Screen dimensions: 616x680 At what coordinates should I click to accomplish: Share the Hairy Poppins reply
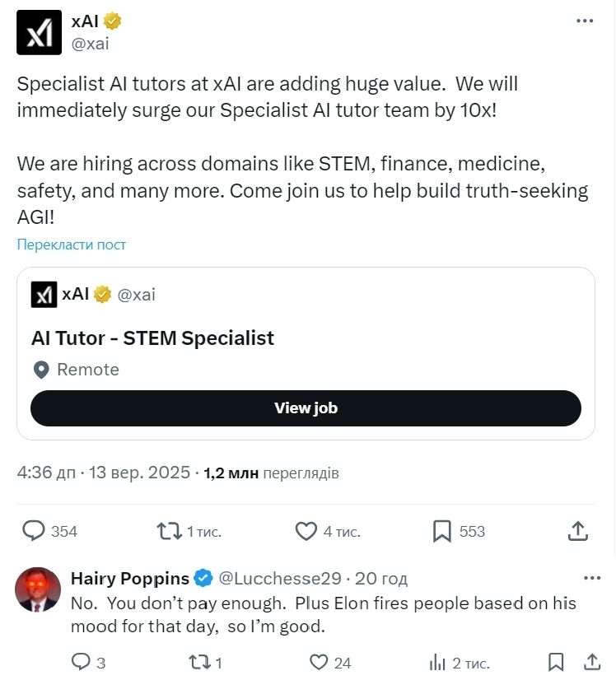pyautogui.click(x=592, y=662)
